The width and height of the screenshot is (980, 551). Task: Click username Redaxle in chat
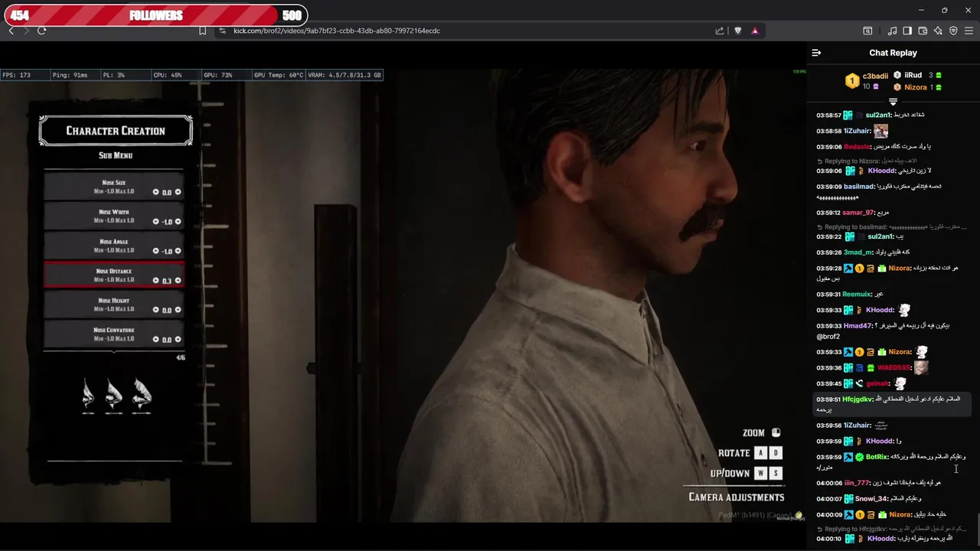tap(857, 147)
